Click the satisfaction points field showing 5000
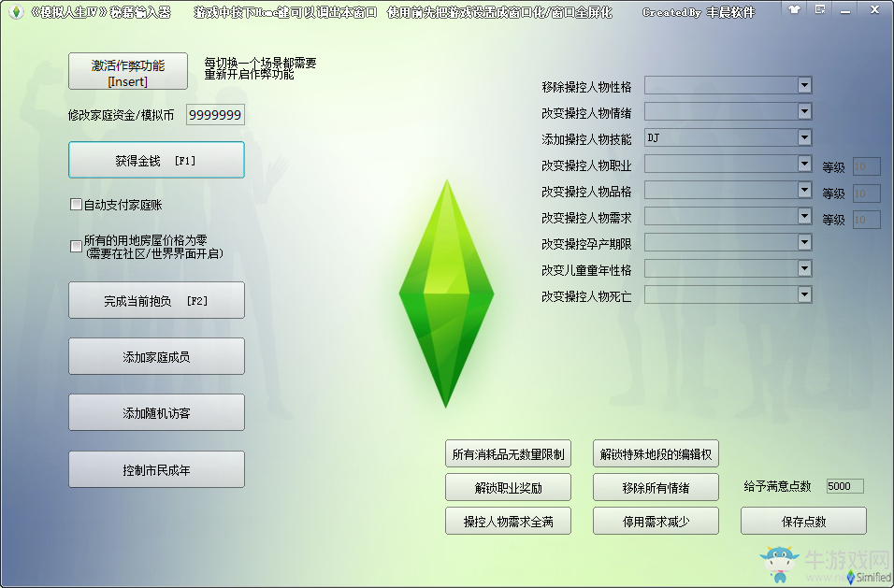 (844, 486)
